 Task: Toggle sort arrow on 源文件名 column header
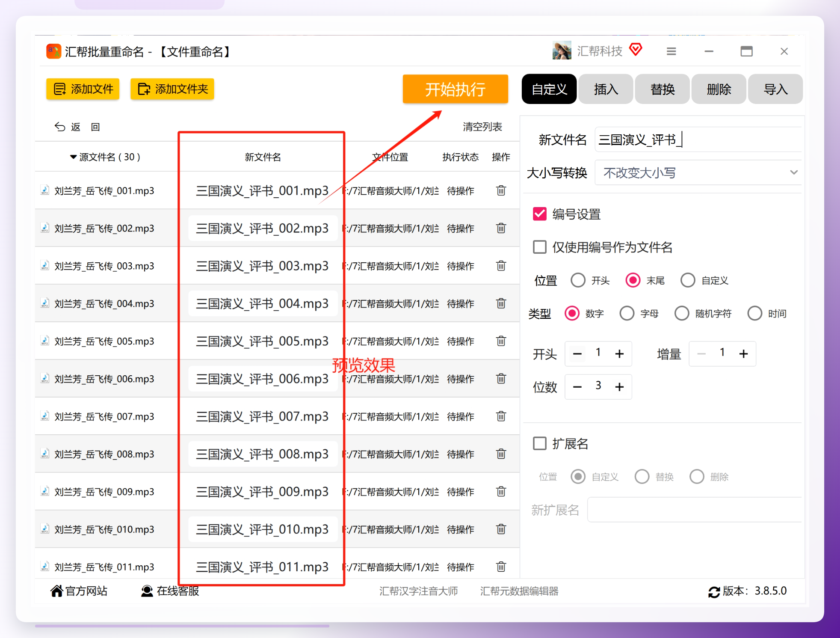tap(73, 157)
